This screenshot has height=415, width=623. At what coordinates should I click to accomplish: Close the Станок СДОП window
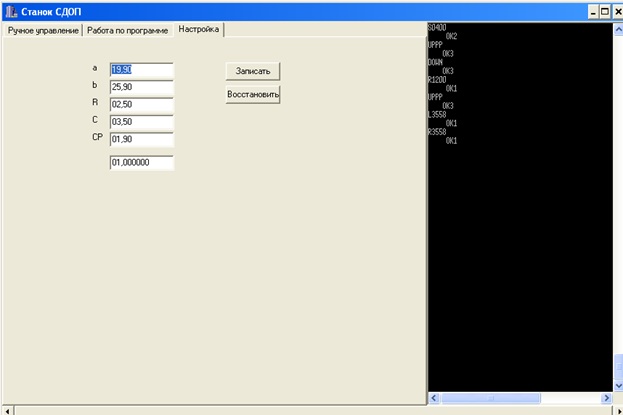[x=618, y=12]
